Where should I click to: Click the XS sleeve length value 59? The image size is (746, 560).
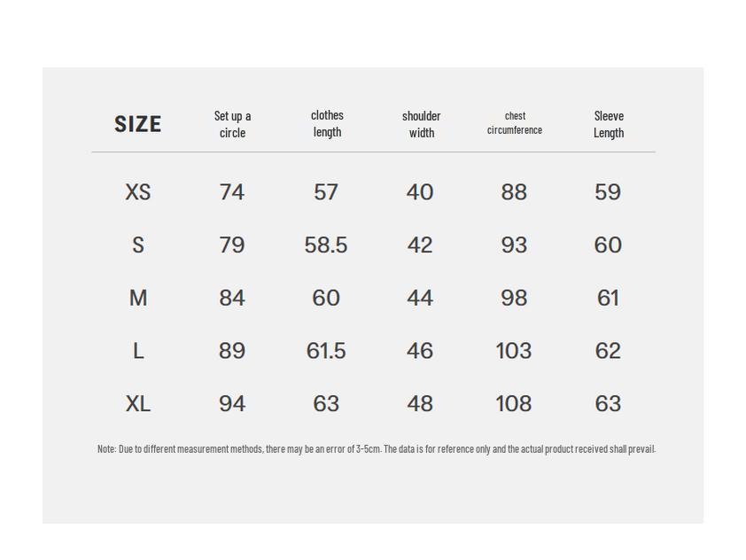[608, 192]
